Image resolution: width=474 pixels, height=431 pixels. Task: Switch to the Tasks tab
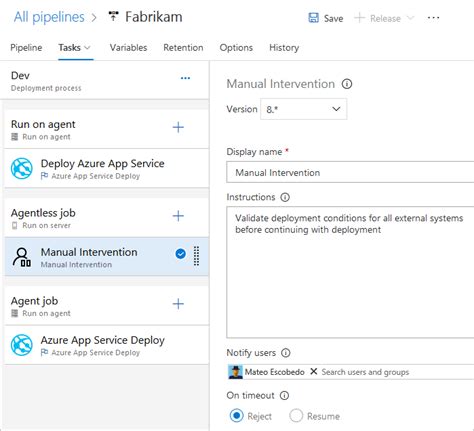[x=70, y=48]
